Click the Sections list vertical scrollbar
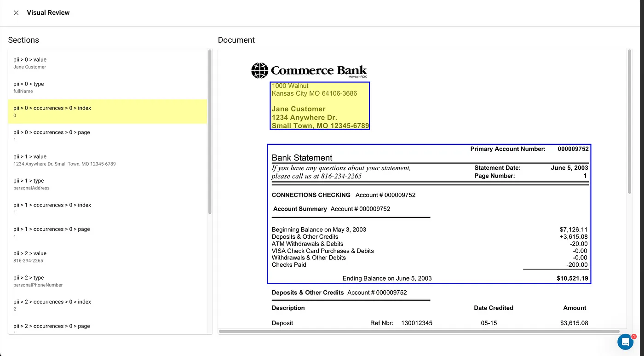Screen dimensions: 644x356 tap(210, 132)
